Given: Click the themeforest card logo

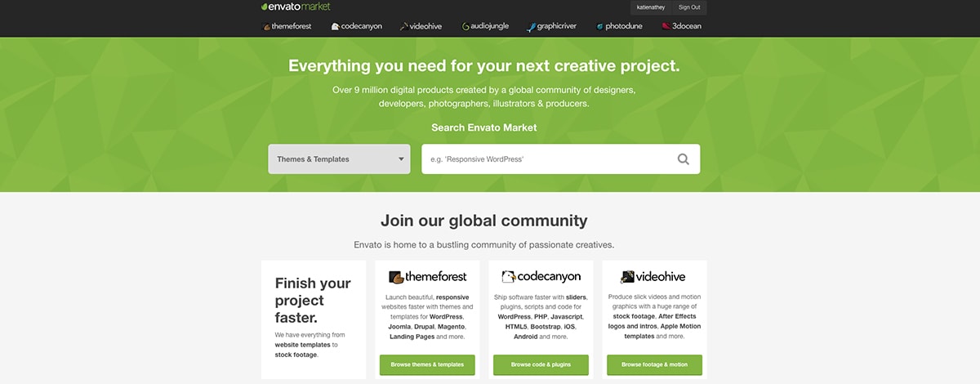Looking at the screenshot, I should pyautogui.click(x=427, y=277).
